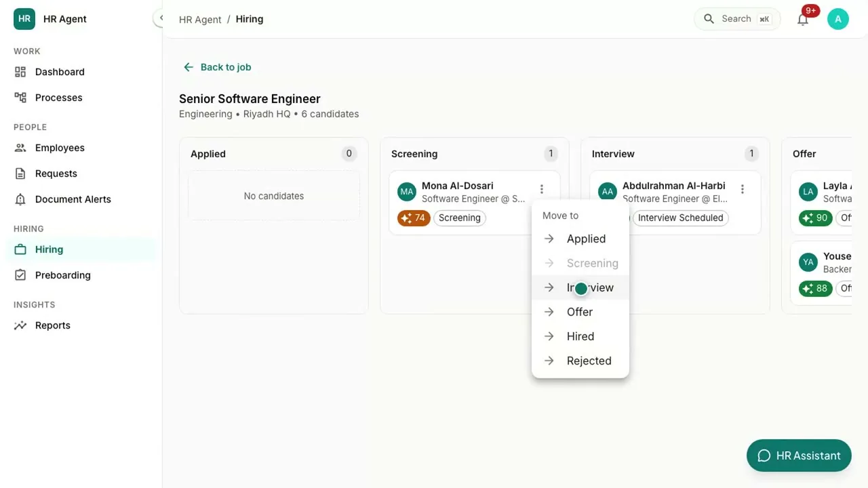
Task: Click the Senior Software Engineer job title
Action: click(x=250, y=99)
